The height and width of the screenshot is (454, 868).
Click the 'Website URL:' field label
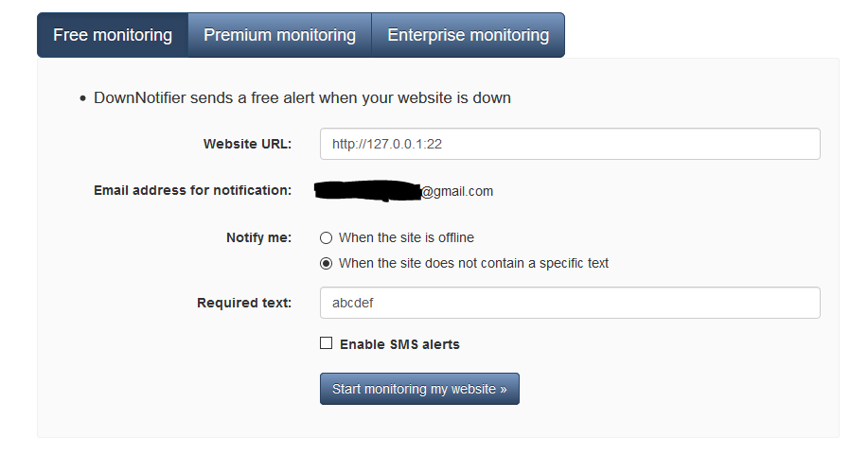point(247,144)
